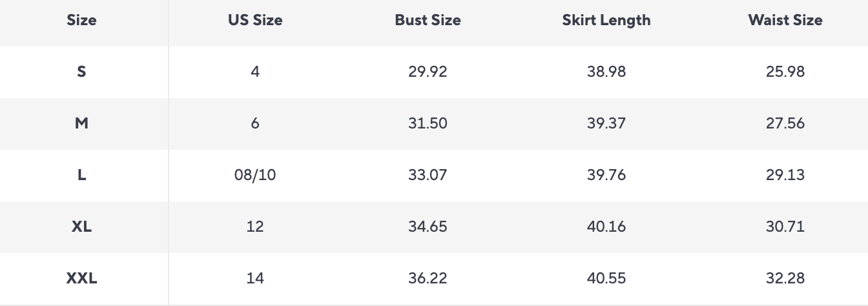Click US size value 08/10

coord(255,175)
